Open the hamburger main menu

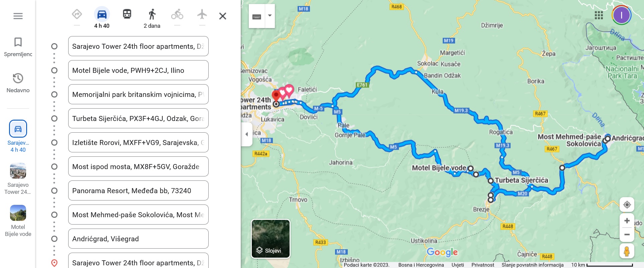pos(18,16)
